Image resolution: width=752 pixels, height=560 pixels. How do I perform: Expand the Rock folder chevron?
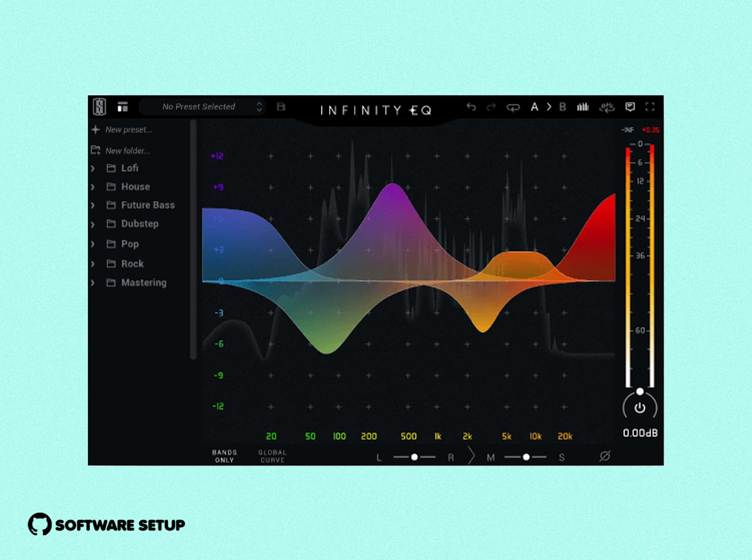(93, 264)
